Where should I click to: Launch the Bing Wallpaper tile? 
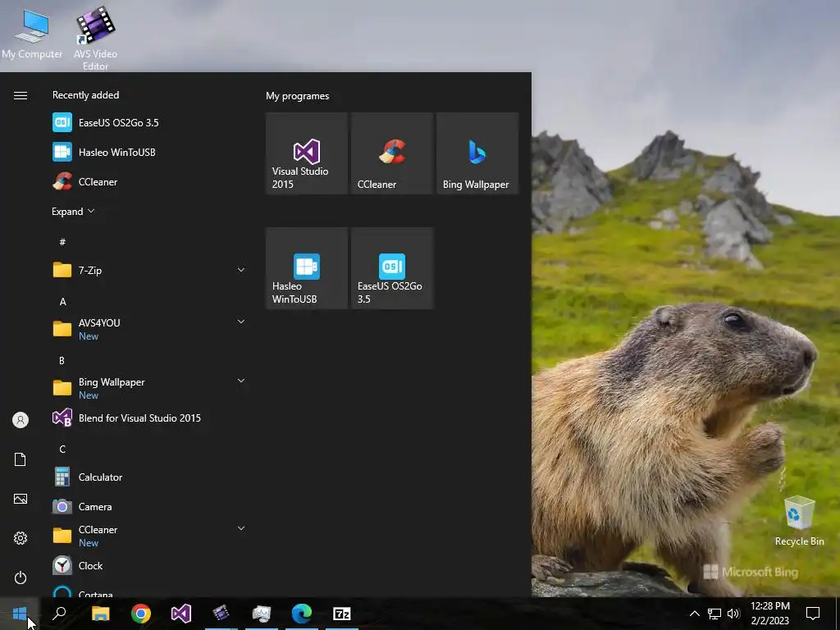click(477, 153)
